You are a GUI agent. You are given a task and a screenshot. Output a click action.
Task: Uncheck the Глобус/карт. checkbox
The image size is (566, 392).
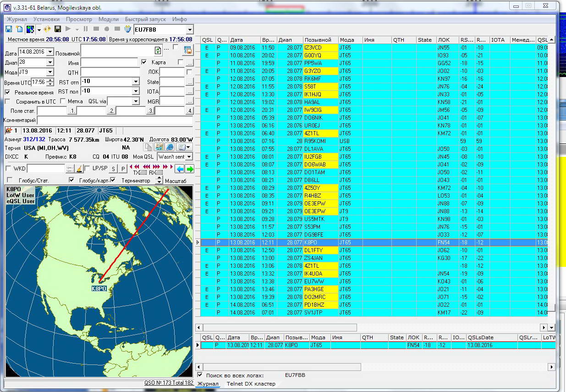[71, 181]
